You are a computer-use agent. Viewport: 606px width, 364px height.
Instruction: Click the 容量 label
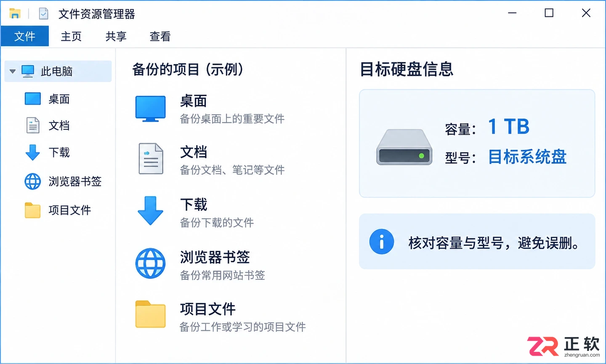click(460, 129)
